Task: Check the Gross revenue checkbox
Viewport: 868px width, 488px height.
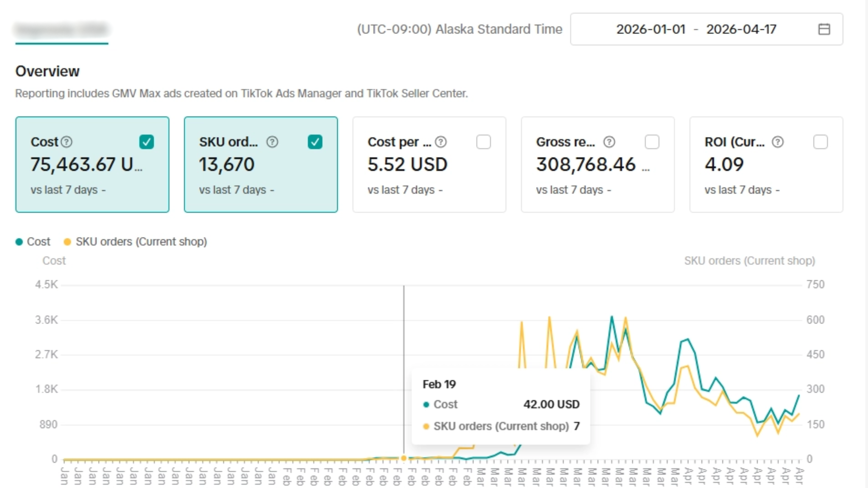Action: point(652,142)
